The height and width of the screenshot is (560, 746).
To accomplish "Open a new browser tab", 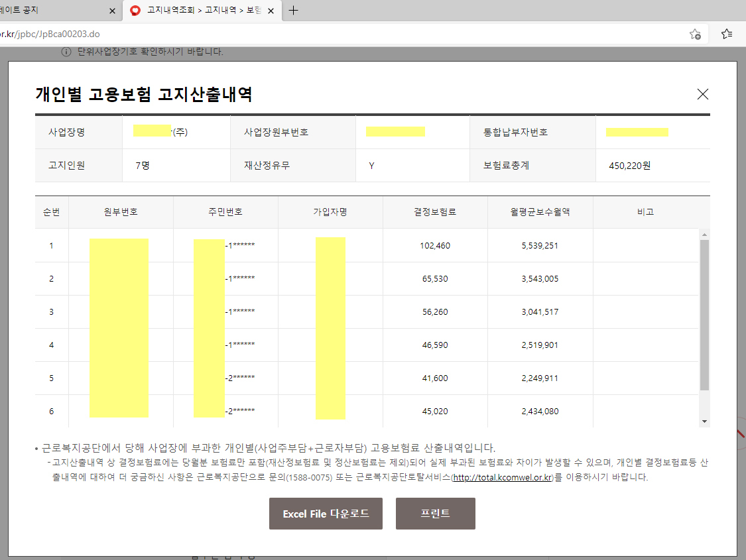I will pos(294,11).
